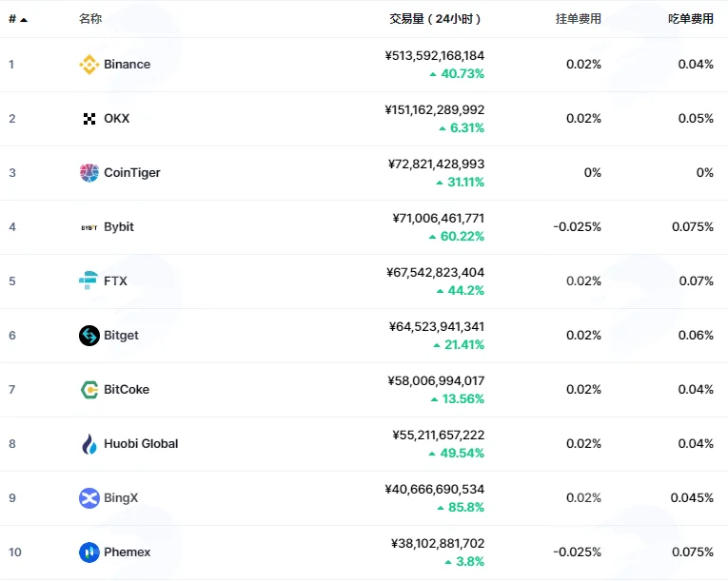Image resolution: width=728 pixels, height=581 pixels.
Task: Open the Phemex exchange name link
Action: tap(128, 552)
